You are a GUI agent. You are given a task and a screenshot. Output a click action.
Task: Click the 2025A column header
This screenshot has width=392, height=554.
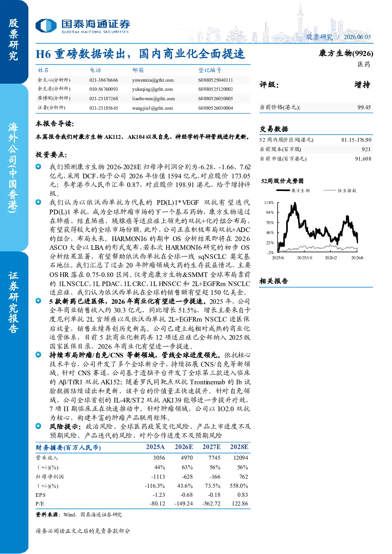click(x=156, y=447)
